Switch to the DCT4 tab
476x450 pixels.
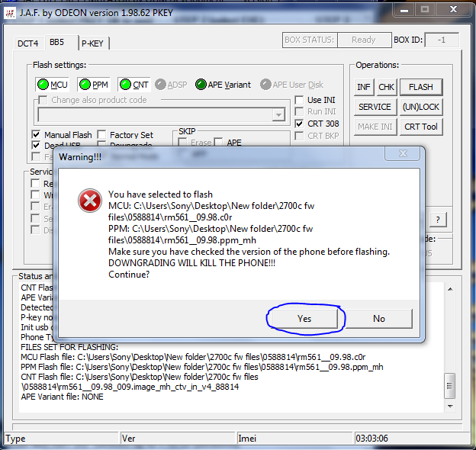[x=28, y=43]
